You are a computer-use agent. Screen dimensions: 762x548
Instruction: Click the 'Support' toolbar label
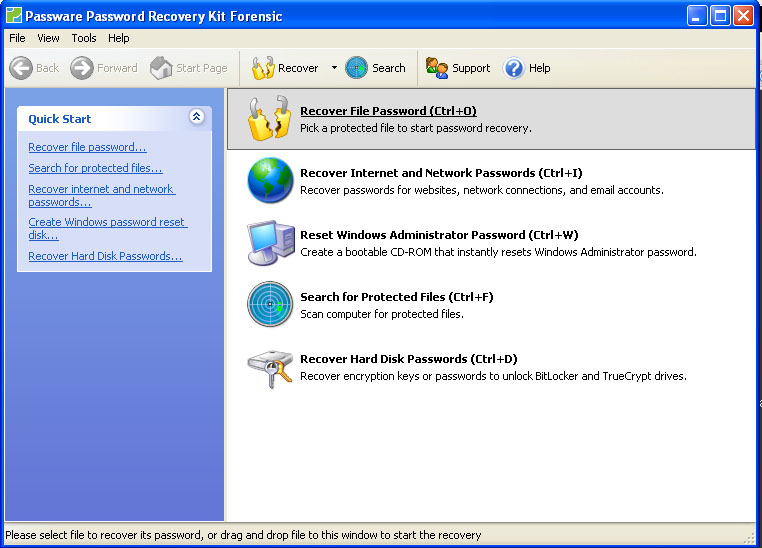tap(471, 68)
